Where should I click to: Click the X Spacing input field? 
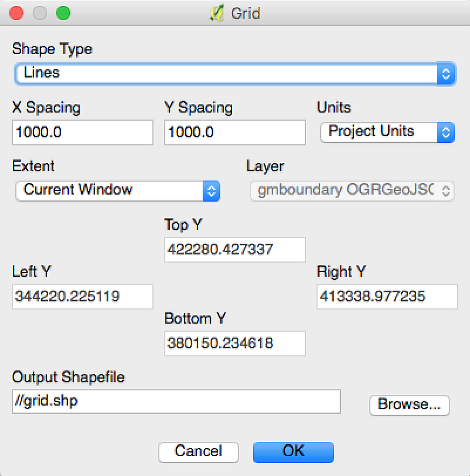[x=82, y=132]
